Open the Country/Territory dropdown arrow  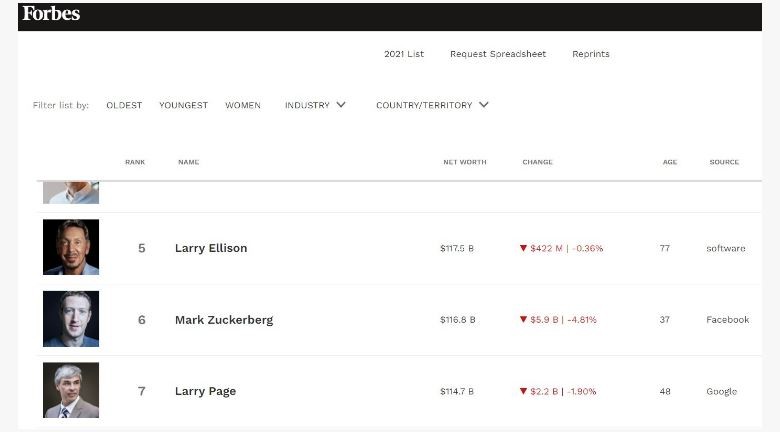coord(484,105)
